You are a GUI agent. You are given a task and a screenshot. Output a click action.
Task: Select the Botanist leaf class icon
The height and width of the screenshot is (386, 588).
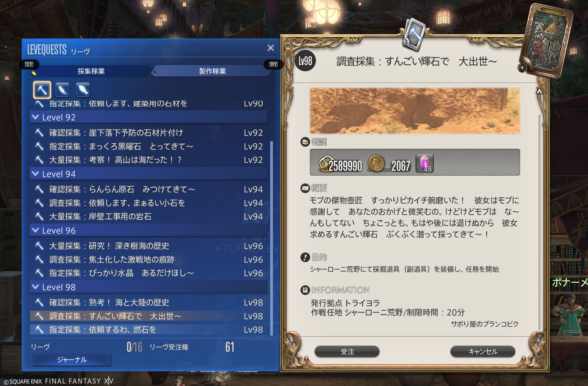tap(62, 90)
